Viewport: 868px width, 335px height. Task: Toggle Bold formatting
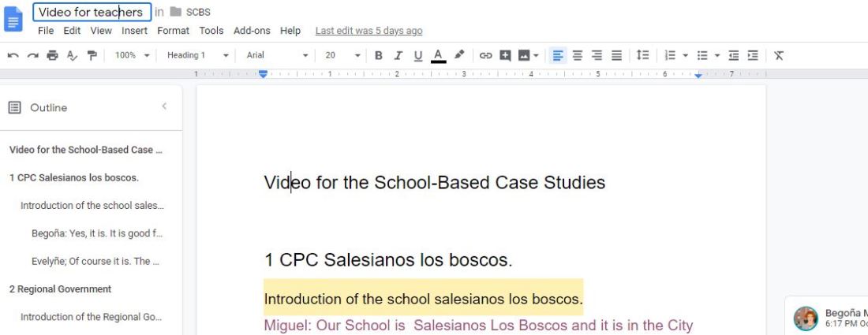pyautogui.click(x=379, y=55)
